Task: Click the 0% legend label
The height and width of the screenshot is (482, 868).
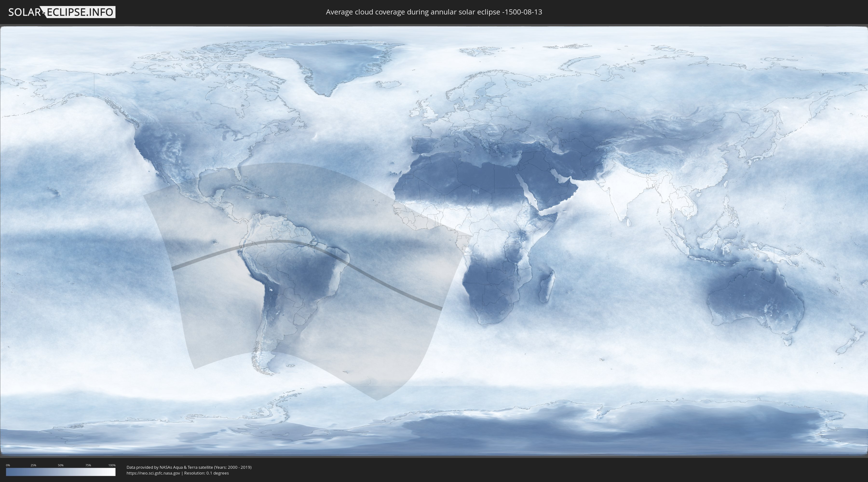Action: pos(8,465)
